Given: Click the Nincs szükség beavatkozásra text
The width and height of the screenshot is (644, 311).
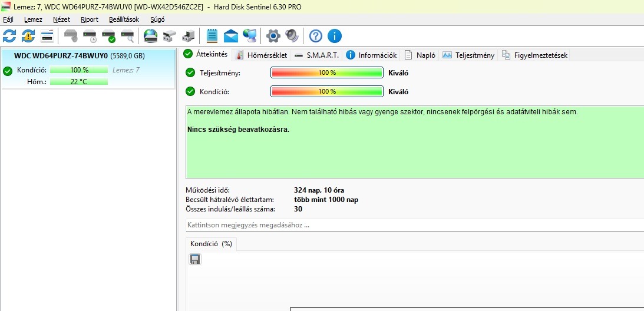Looking at the screenshot, I should (x=238, y=130).
